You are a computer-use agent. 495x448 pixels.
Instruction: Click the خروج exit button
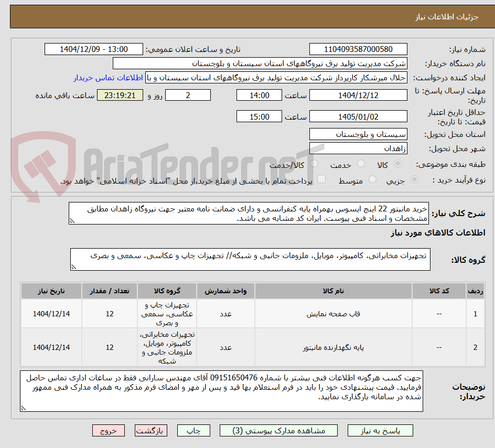pos(108,431)
